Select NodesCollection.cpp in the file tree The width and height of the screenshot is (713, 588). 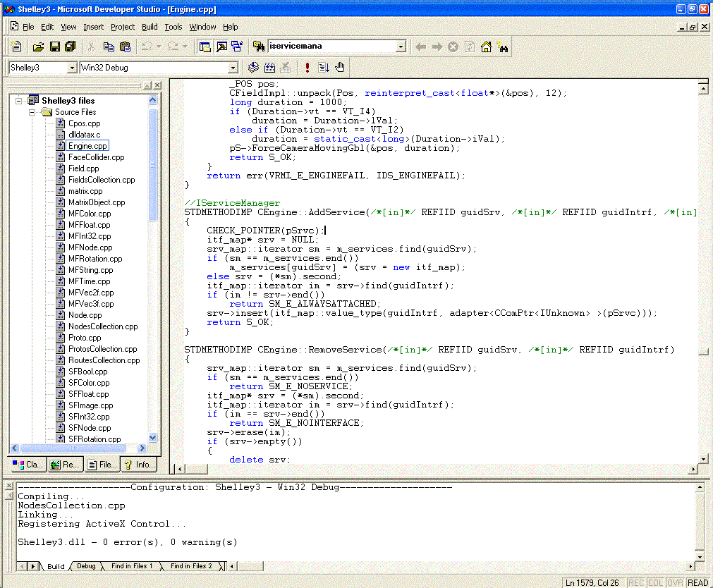[x=103, y=326]
